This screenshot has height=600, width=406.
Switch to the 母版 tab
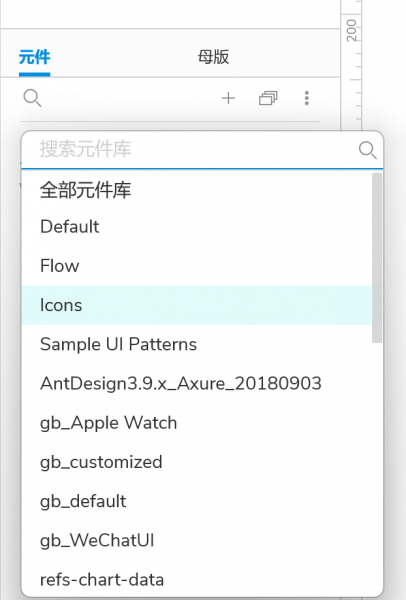pyautogui.click(x=213, y=57)
